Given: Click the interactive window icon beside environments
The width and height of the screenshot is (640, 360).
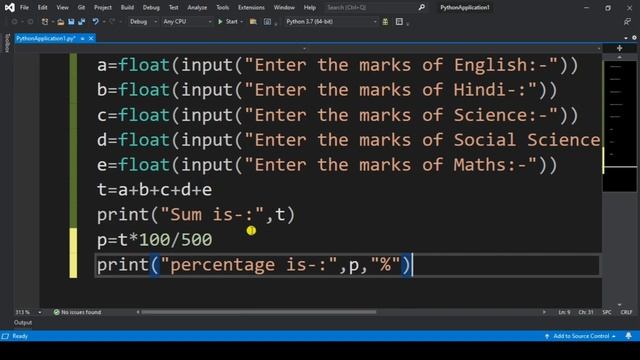Looking at the screenshot, I should pos(399,22).
